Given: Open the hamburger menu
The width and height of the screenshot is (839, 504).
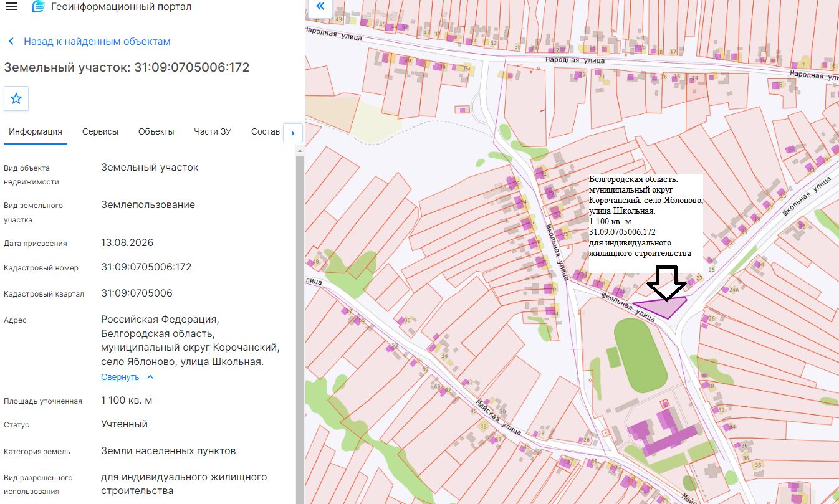Looking at the screenshot, I should 11,7.
